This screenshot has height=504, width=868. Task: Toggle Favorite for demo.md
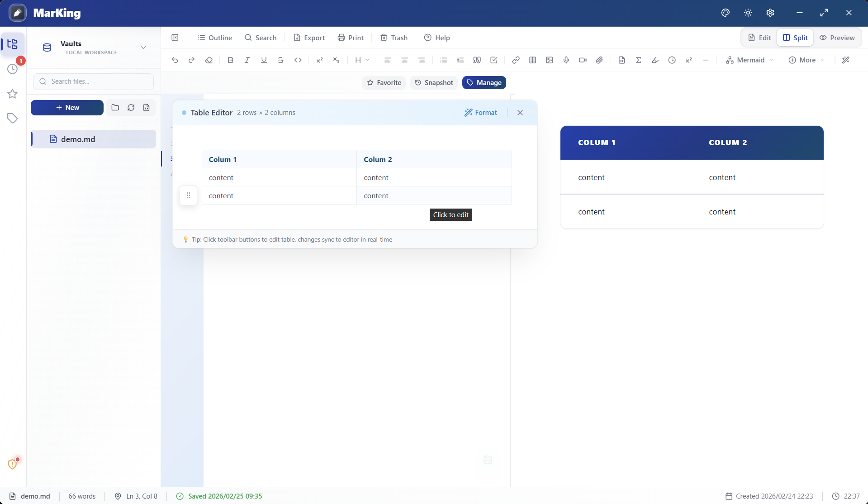384,82
